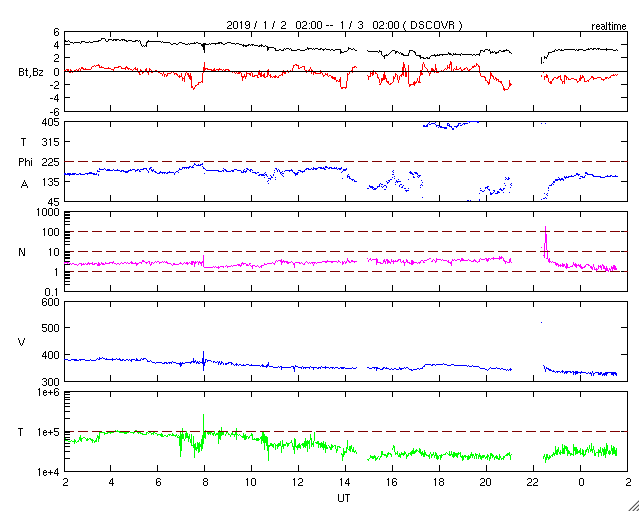Click the 'Phi' axis label
Screen dimensions: 640x512
25,162
